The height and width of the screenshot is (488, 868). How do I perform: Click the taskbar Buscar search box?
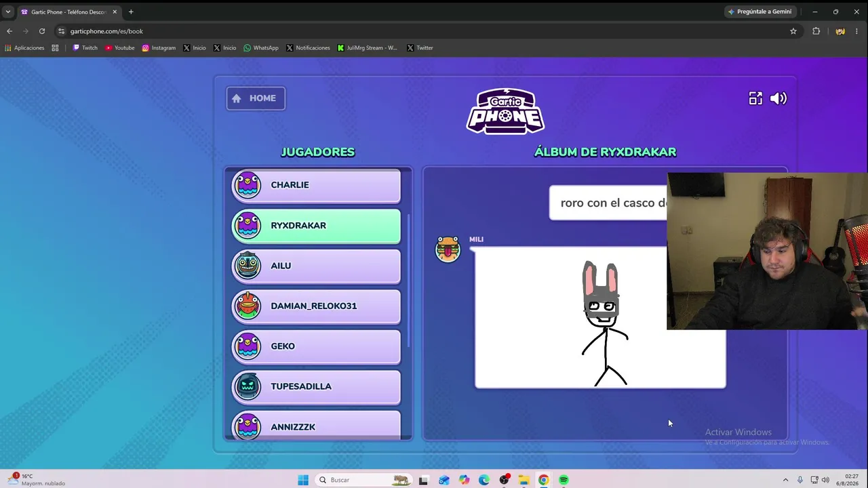pos(363,480)
